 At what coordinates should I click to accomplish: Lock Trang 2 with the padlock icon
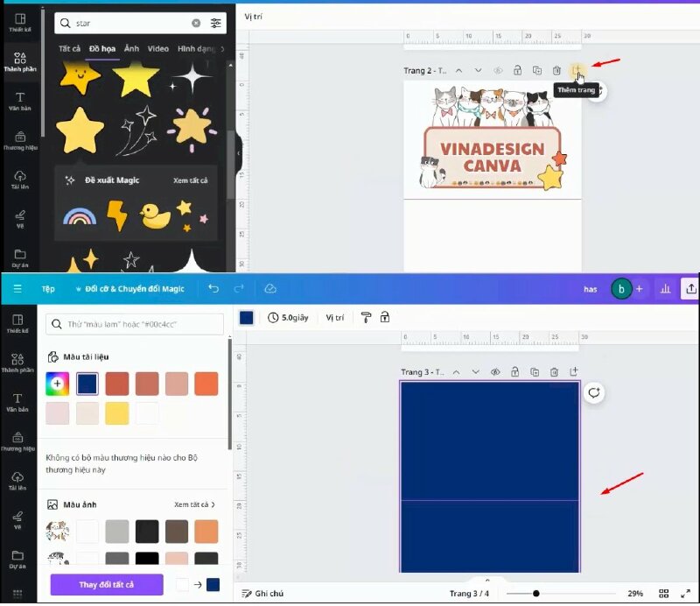click(x=516, y=70)
